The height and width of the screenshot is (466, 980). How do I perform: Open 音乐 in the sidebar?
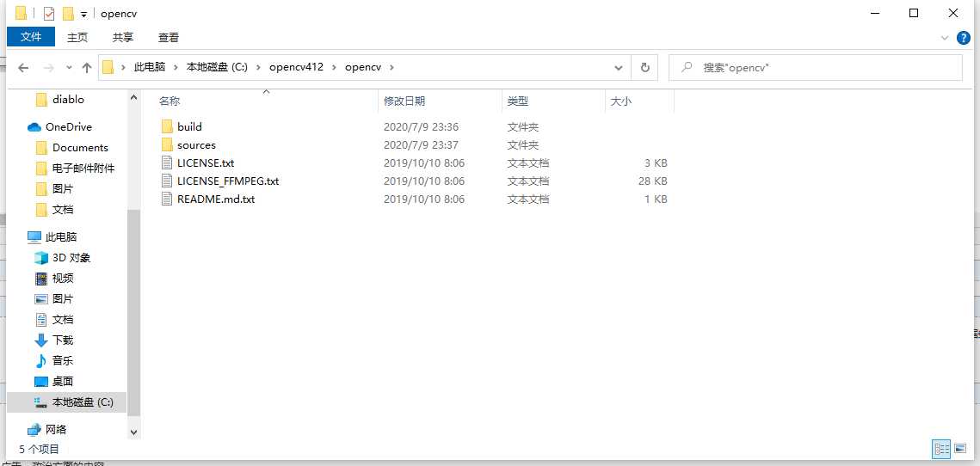pos(63,360)
